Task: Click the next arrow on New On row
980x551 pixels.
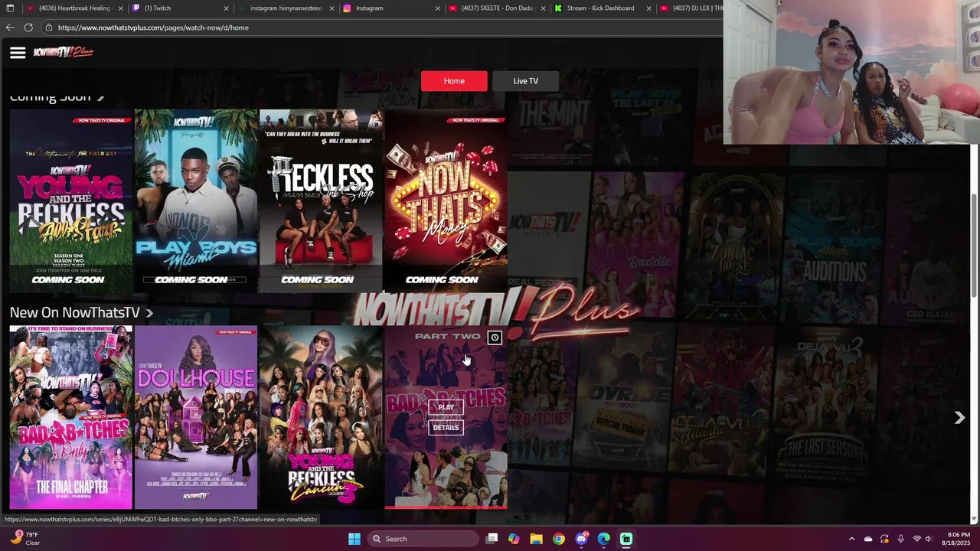Action: (x=959, y=418)
